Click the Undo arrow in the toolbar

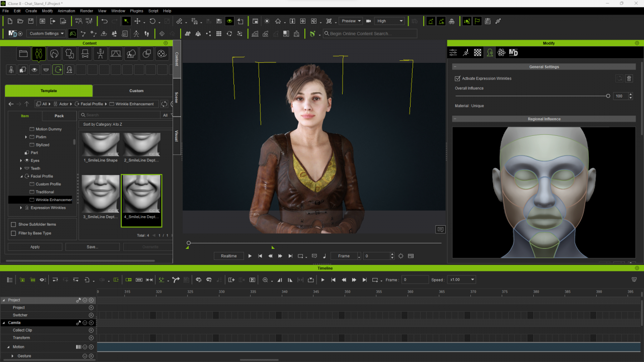point(104,21)
